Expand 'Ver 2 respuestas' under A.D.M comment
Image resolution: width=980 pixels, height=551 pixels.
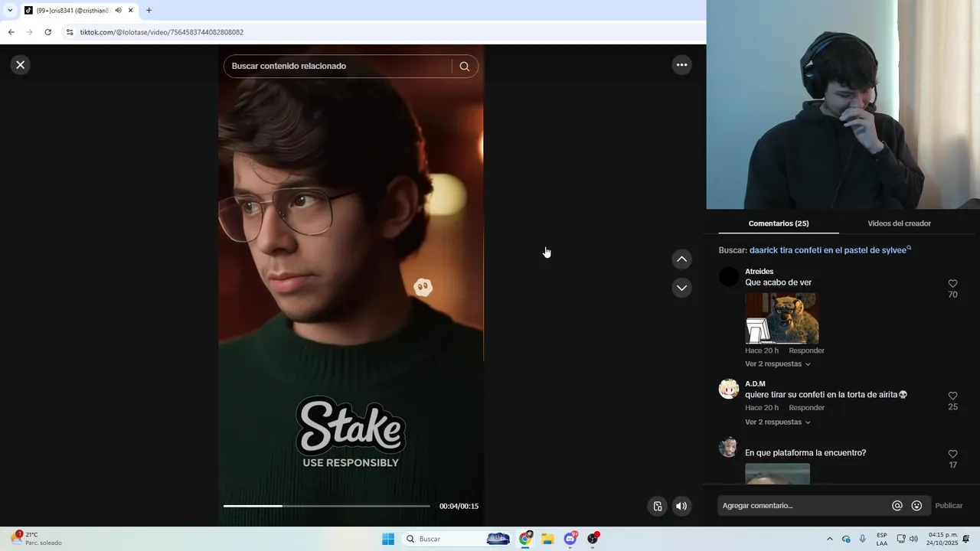(x=777, y=422)
